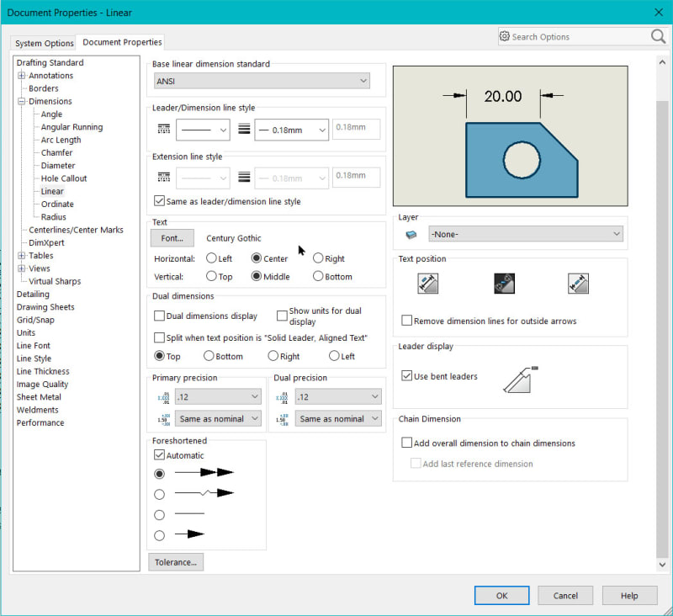Open the Layer -None- dropdown
This screenshot has width=673, height=616.
pyautogui.click(x=526, y=234)
